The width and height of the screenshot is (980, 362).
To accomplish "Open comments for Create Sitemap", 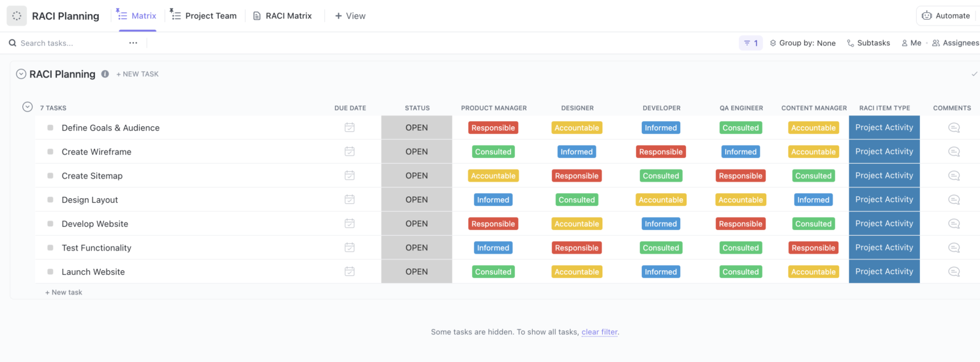I will click(x=954, y=175).
